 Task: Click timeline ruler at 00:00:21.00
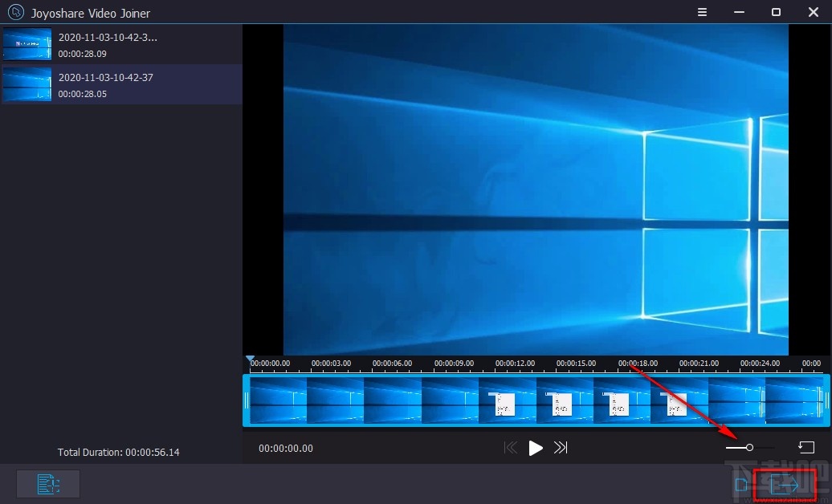click(699, 364)
